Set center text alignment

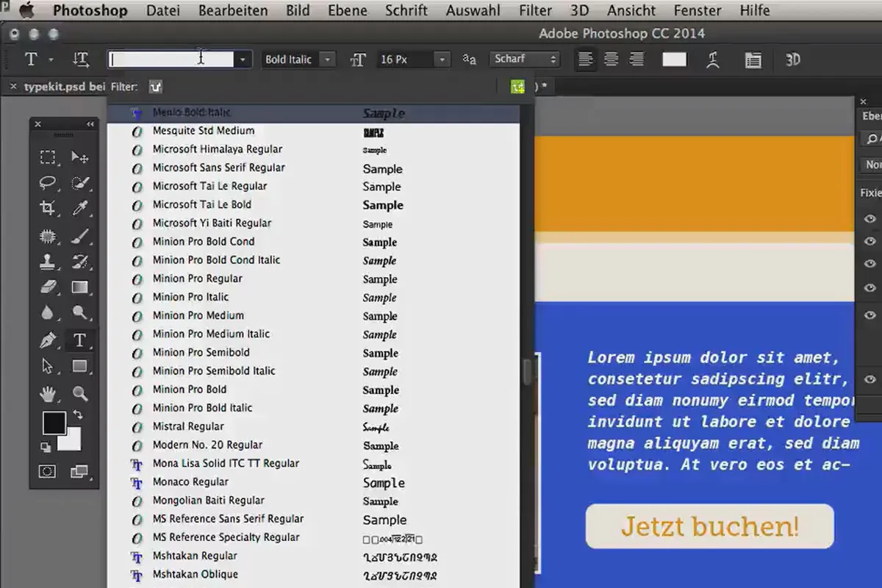click(611, 60)
